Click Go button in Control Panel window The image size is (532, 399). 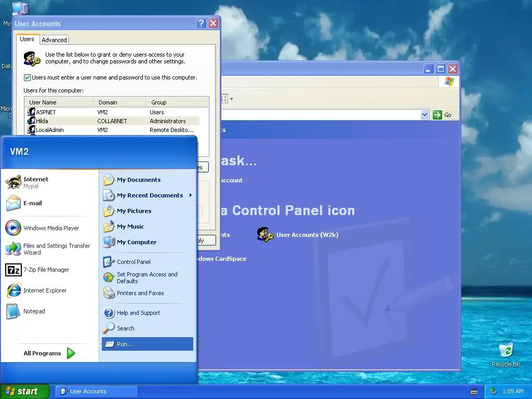pyautogui.click(x=442, y=115)
